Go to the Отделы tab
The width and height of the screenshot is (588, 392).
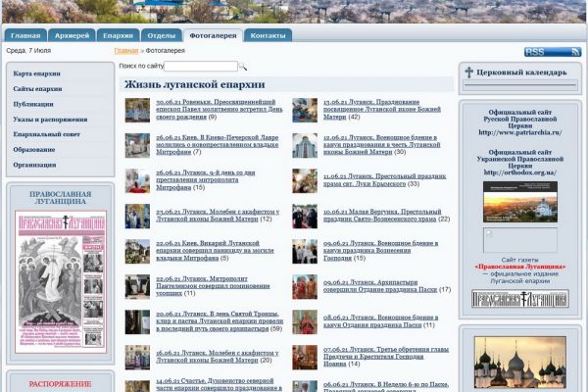(162, 35)
